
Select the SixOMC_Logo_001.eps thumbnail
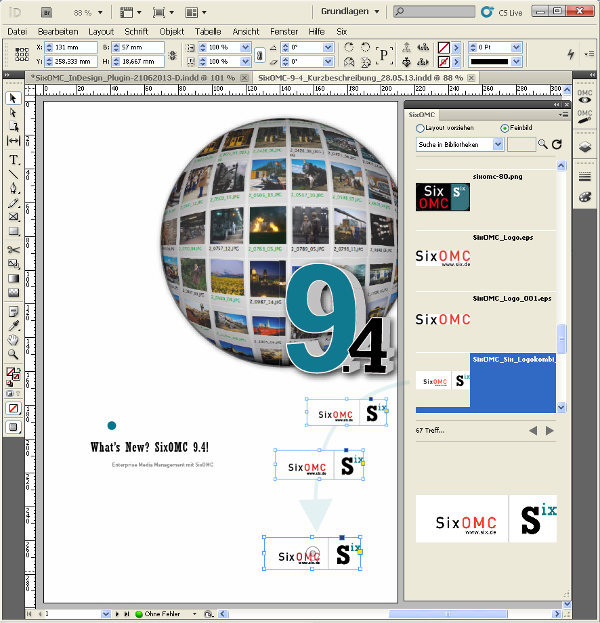pos(443,319)
